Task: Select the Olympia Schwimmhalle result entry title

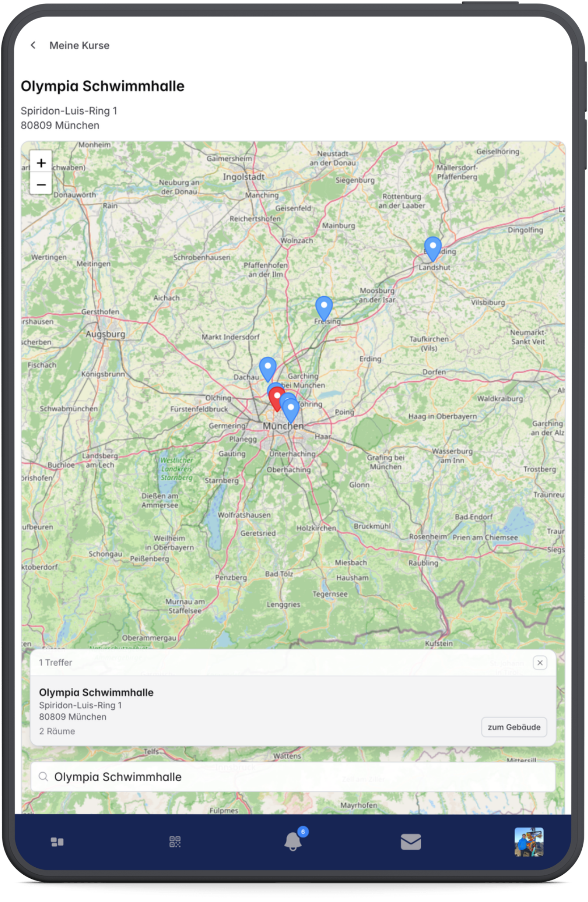Action: (x=97, y=692)
